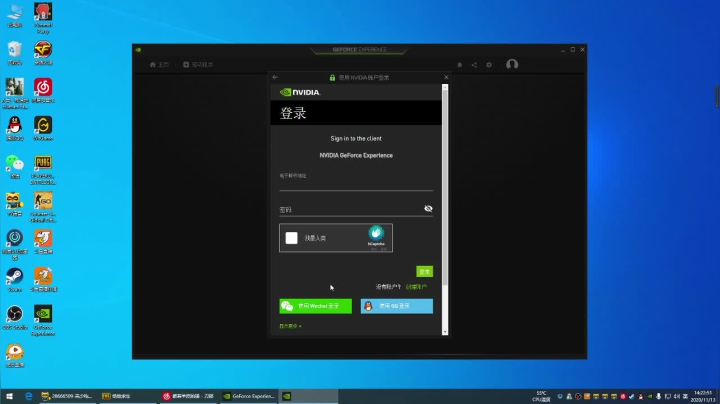The height and width of the screenshot is (404, 720).
Task: Open the Recycle Bin desktop icon
Action: (x=15, y=53)
